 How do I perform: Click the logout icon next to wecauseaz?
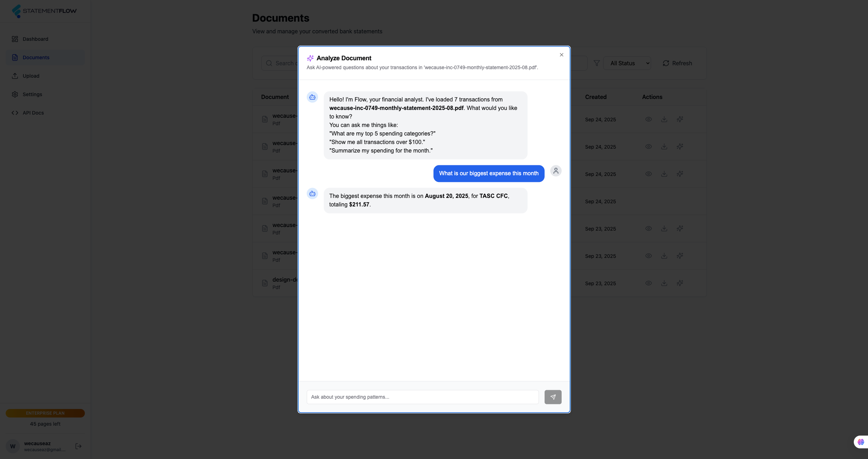(x=78, y=446)
